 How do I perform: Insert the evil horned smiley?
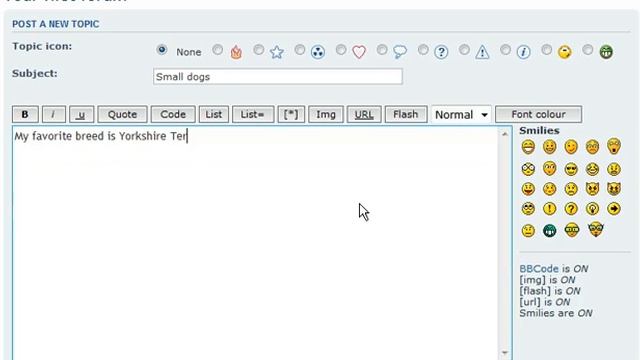point(592,189)
